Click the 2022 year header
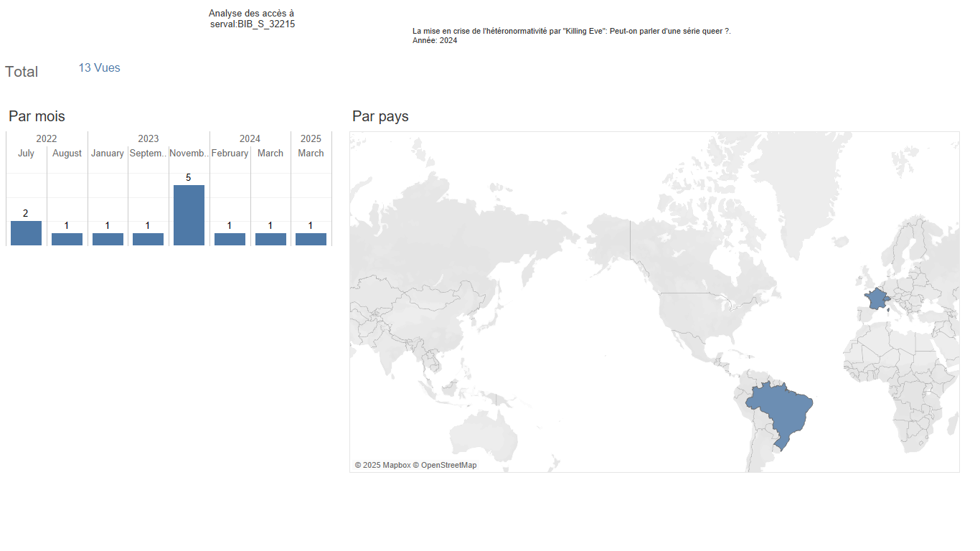This screenshot has height=551, width=980. tap(47, 138)
